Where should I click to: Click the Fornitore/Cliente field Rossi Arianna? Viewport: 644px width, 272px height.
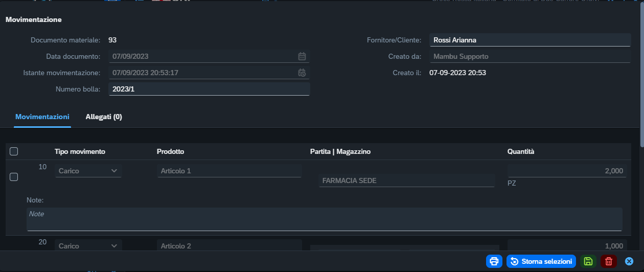(x=530, y=40)
